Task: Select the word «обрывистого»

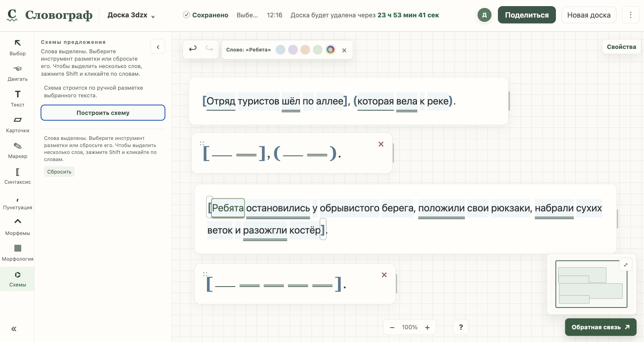Action: [349, 208]
